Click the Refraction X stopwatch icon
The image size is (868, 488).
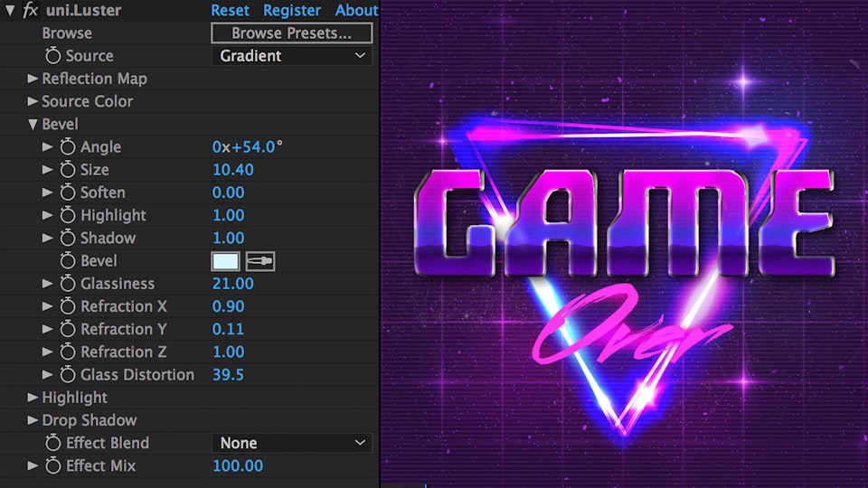(68, 306)
